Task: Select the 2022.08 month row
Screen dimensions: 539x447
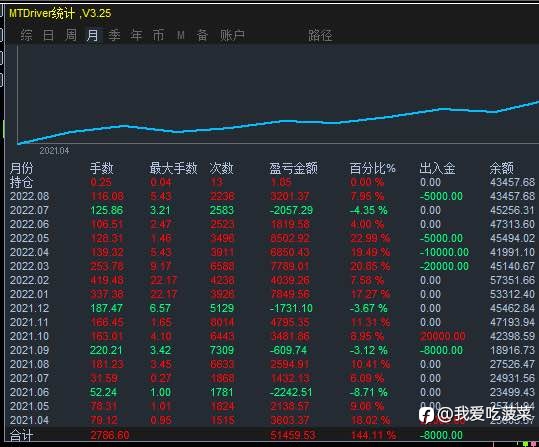Action: [272, 196]
